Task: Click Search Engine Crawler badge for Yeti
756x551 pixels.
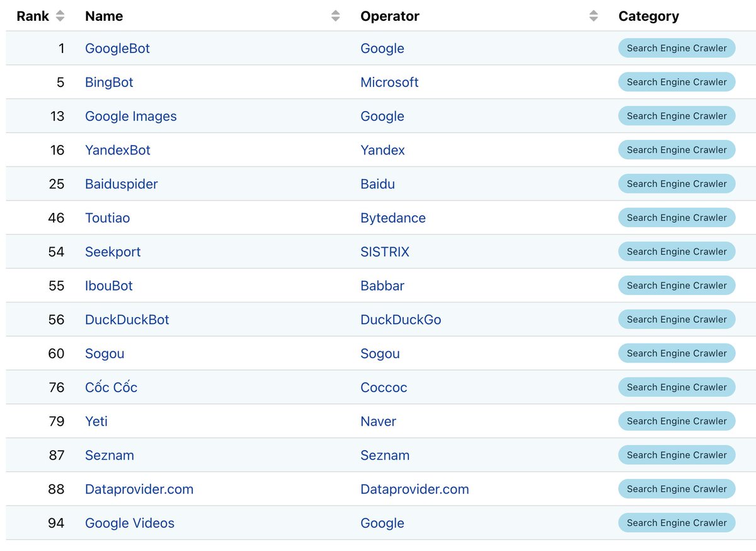Action: point(677,421)
